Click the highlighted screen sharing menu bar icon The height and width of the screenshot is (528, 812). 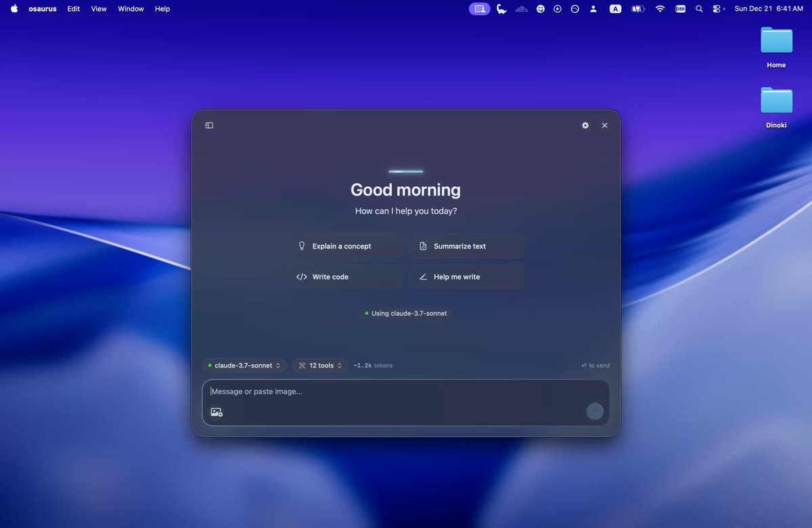click(x=480, y=9)
